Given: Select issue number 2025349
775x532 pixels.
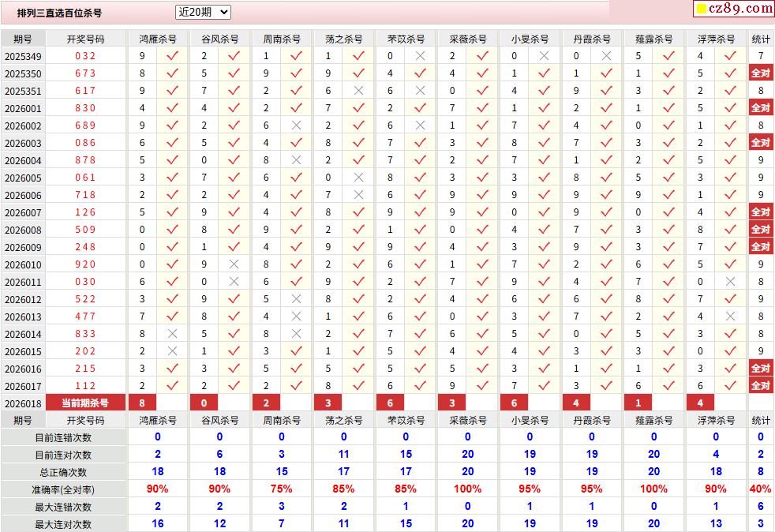Looking at the screenshot, I should coord(23,56).
